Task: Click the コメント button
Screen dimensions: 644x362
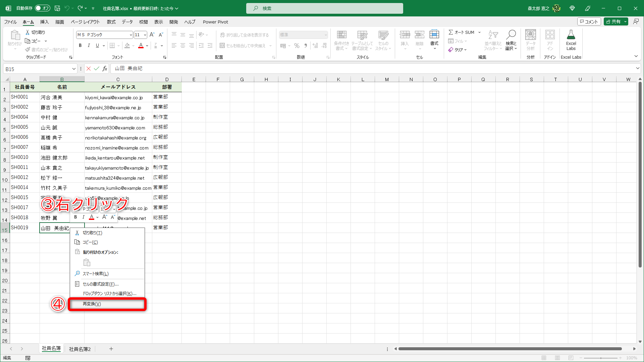Action: click(589, 21)
